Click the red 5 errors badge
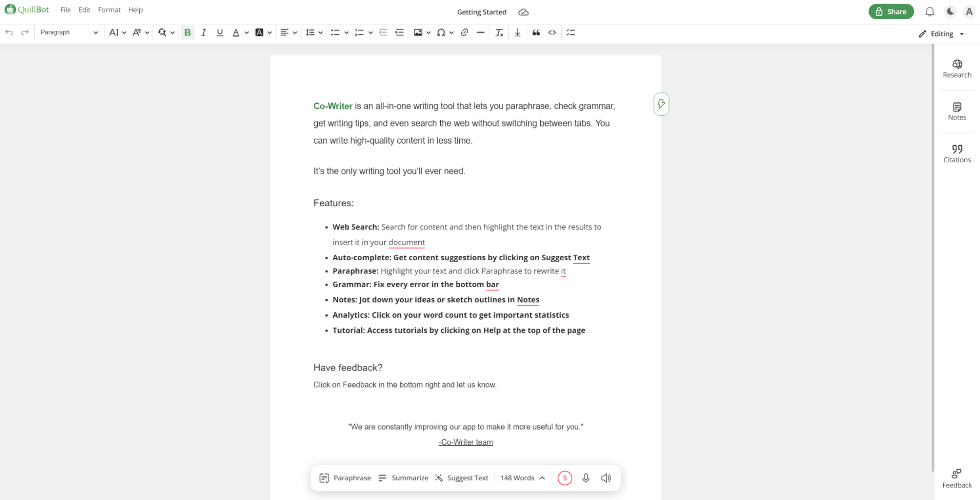 (565, 478)
